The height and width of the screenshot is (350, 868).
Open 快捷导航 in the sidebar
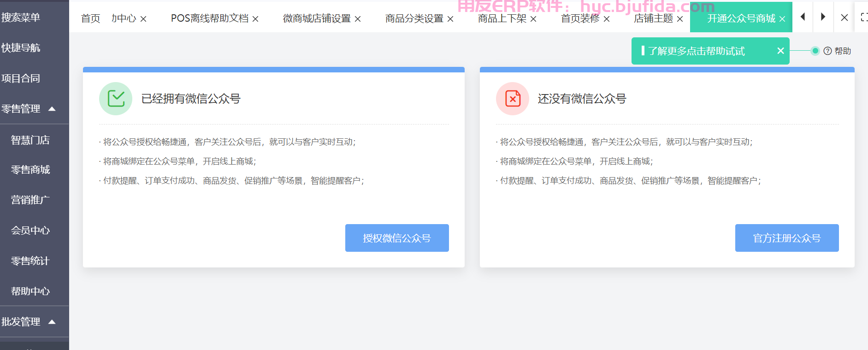21,48
